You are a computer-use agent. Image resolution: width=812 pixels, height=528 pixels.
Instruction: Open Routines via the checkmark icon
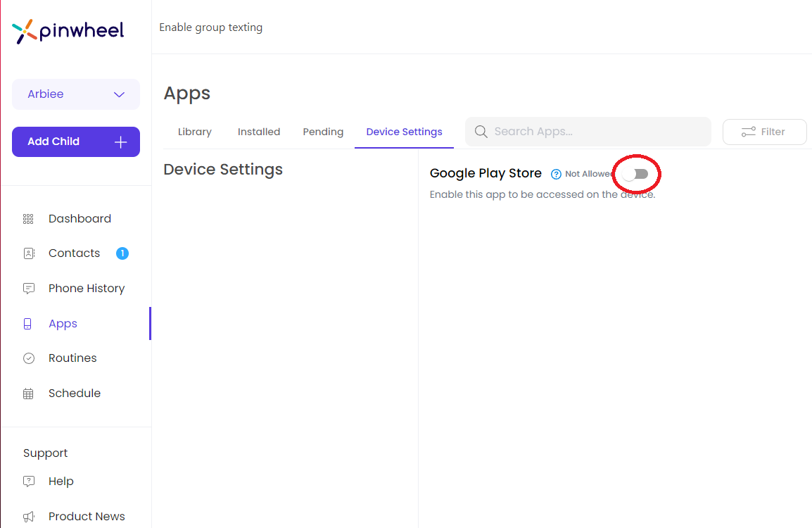pyautogui.click(x=28, y=358)
